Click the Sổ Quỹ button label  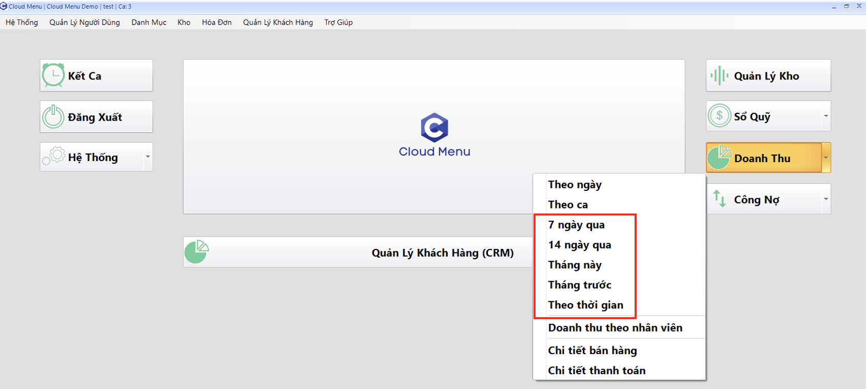[x=752, y=116]
